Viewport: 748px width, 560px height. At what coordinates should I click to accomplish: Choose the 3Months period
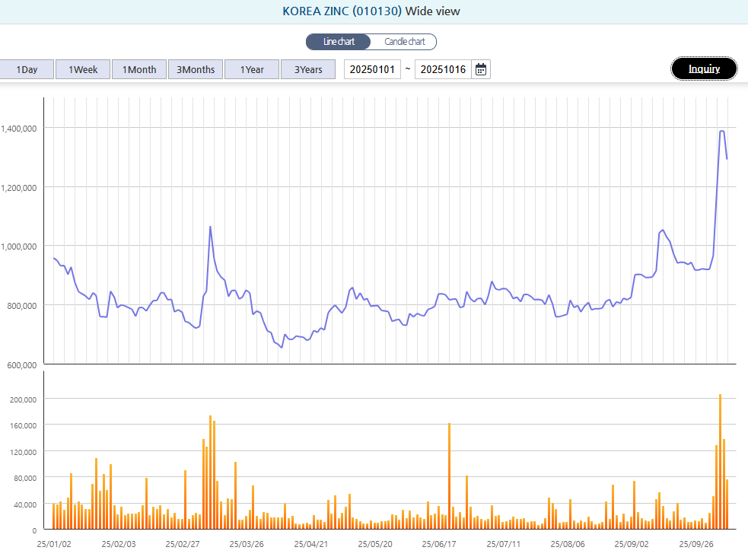pyautogui.click(x=195, y=68)
